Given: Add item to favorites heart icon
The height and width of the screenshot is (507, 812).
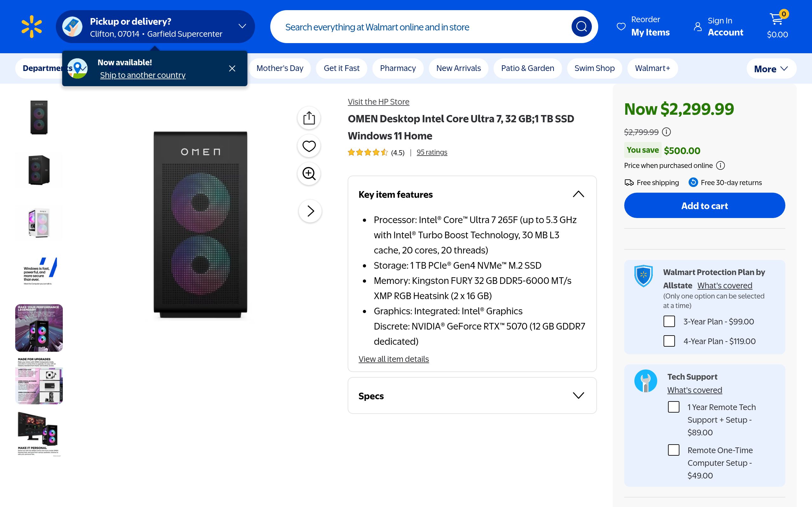Looking at the screenshot, I should [309, 146].
